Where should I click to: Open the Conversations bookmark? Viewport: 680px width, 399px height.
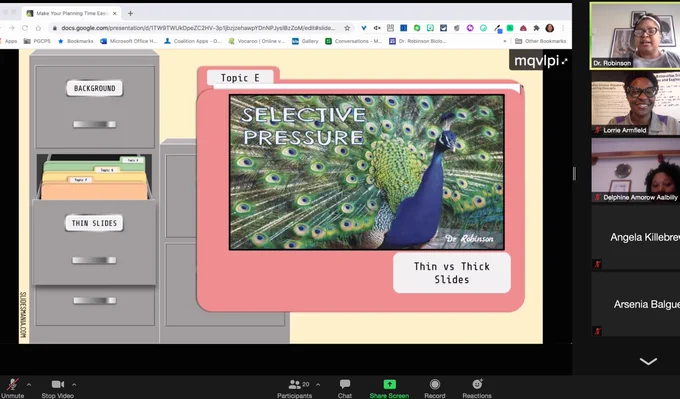tap(353, 41)
